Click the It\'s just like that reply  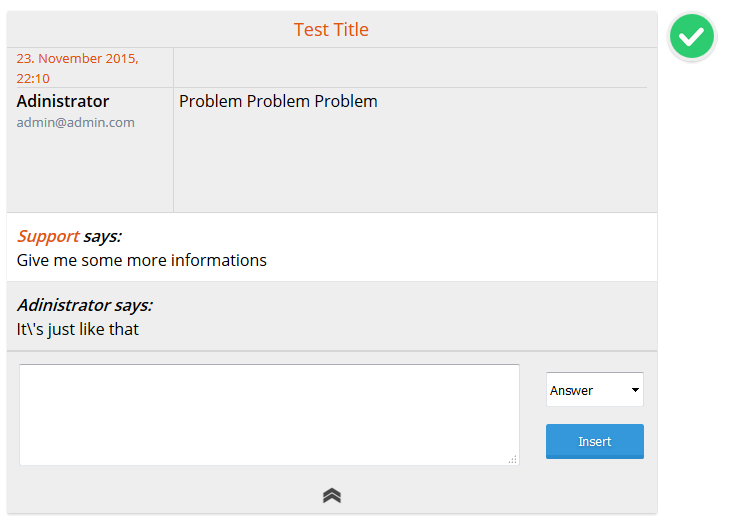click(x=78, y=329)
